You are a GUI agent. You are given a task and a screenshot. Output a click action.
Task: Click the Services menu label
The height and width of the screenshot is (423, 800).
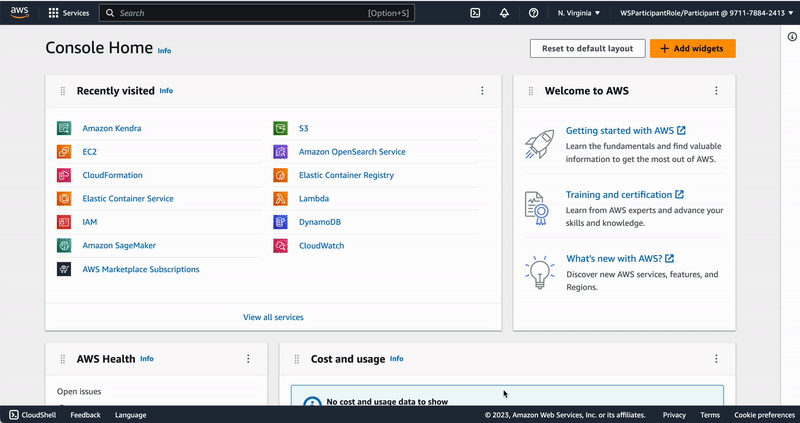click(76, 13)
